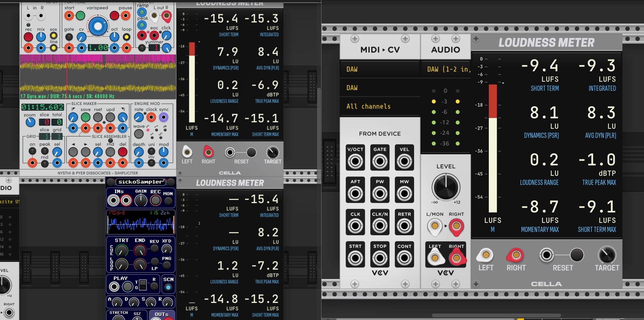Click the TARGET knob on the -9.3 LUFS meter
The width and height of the screenshot is (644, 320).
pyautogui.click(x=607, y=255)
